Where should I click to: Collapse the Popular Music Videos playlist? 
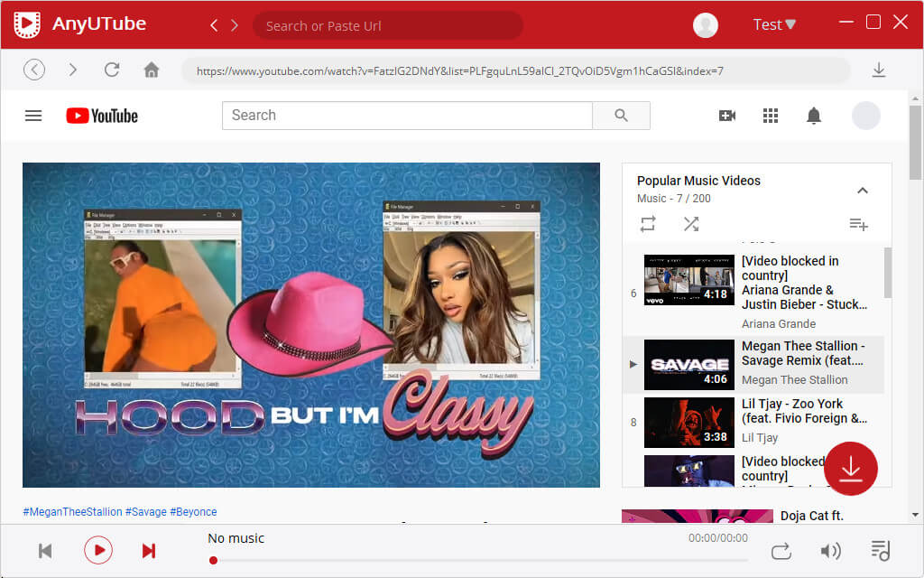click(862, 190)
